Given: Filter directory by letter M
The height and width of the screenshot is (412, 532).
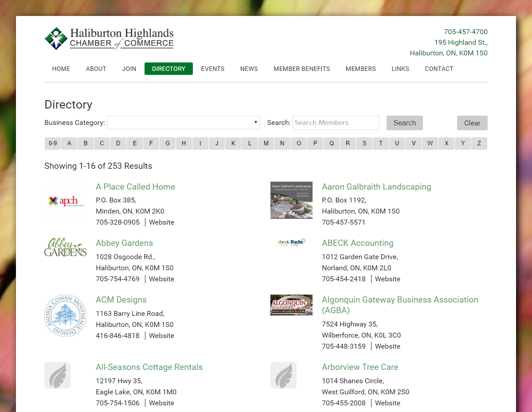Looking at the screenshot, I should [x=266, y=143].
